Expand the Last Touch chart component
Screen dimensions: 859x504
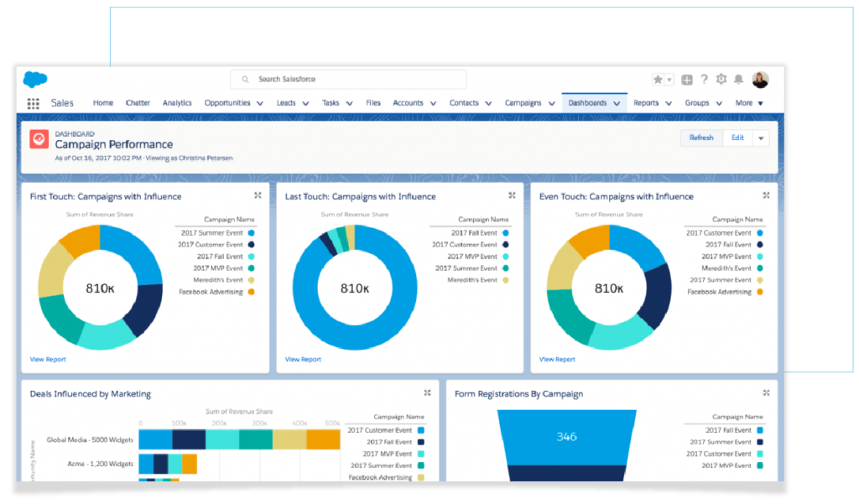point(513,195)
